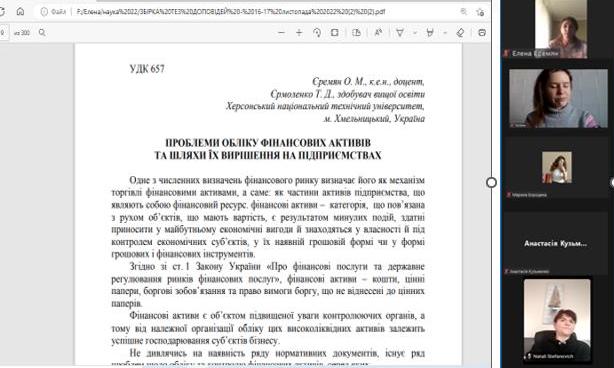This screenshot has height=368, width=614.
Task: Go to browser home page
Action: [20, 12]
